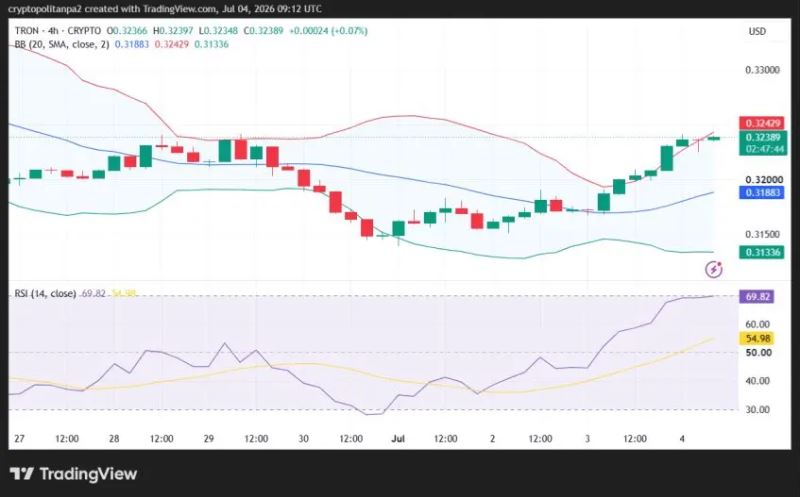Click the legend low value L0.32348
The width and height of the screenshot is (800, 497).
pyautogui.click(x=218, y=31)
